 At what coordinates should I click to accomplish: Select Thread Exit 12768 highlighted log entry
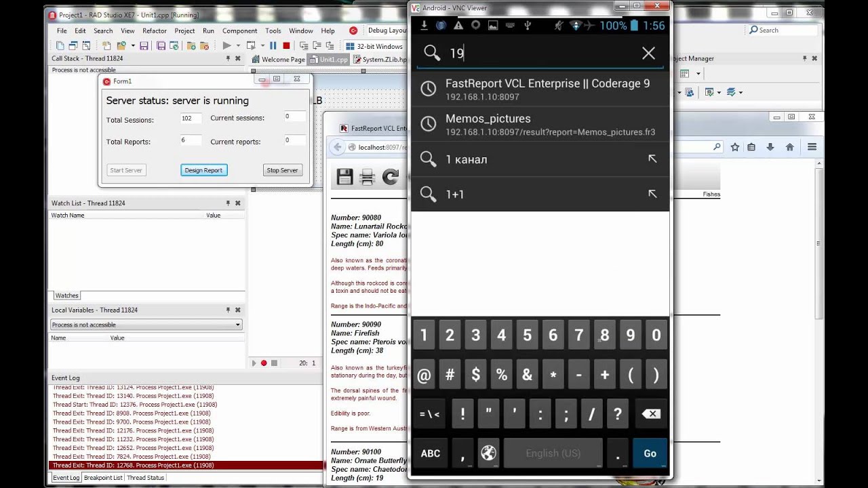(x=186, y=466)
